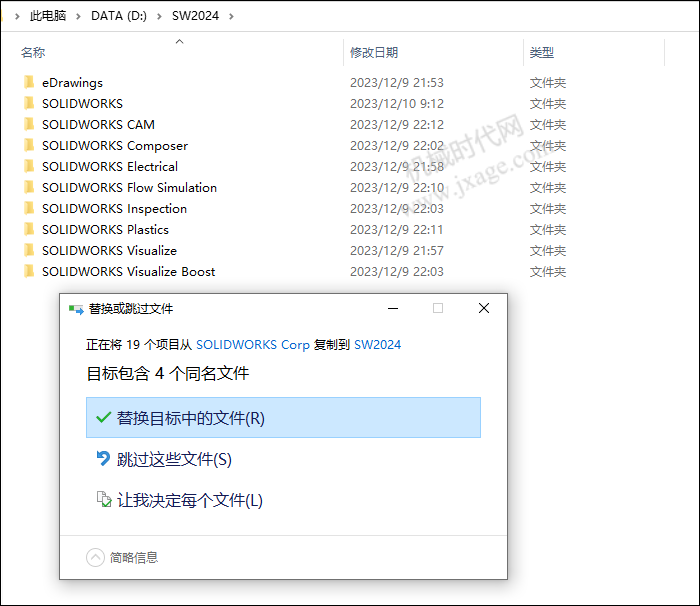Select the SOLIDWORKS Flow Simulation name
Screen dimensions: 700x606
pos(129,188)
